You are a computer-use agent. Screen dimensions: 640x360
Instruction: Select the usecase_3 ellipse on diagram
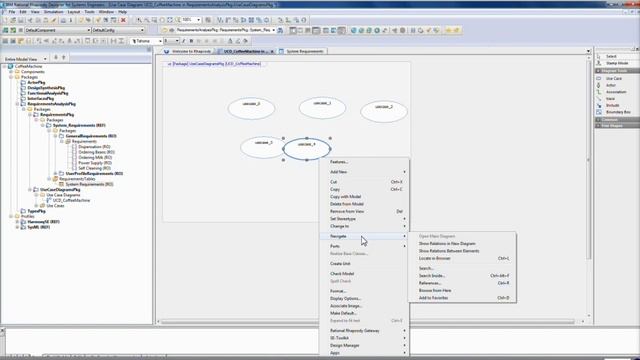pos(262,147)
